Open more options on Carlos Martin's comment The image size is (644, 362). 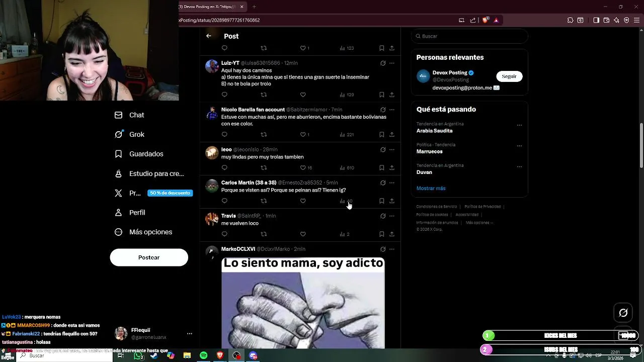392,183
